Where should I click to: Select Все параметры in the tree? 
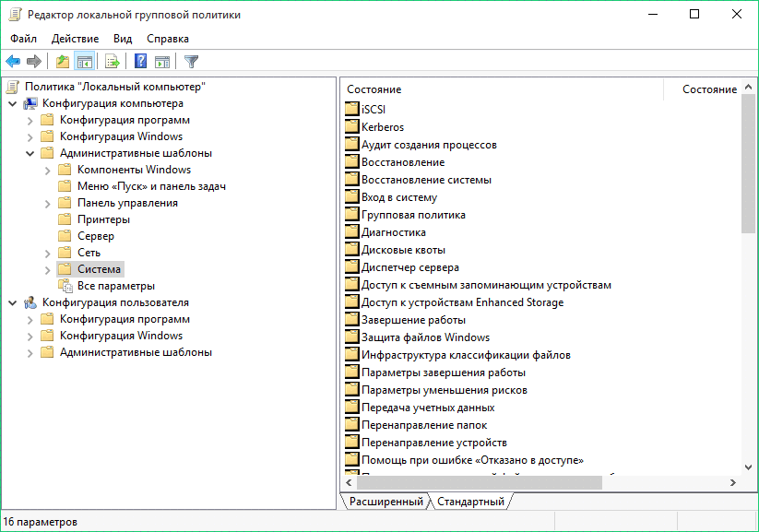pyautogui.click(x=115, y=286)
